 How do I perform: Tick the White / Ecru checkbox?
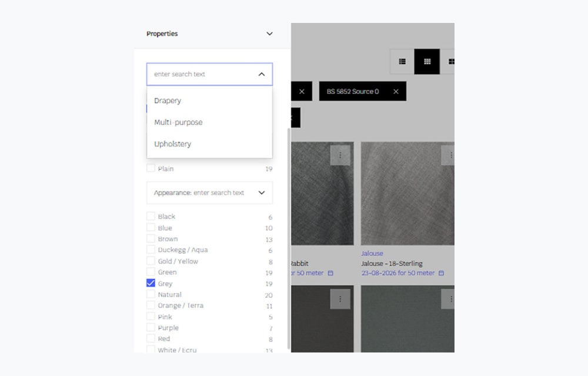tap(151, 349)
